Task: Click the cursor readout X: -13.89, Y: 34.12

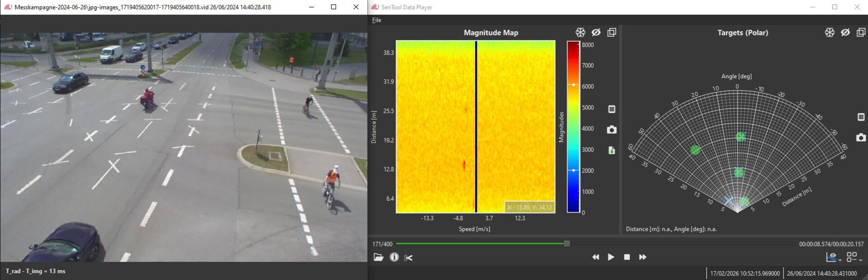Action: click(529, 207)
